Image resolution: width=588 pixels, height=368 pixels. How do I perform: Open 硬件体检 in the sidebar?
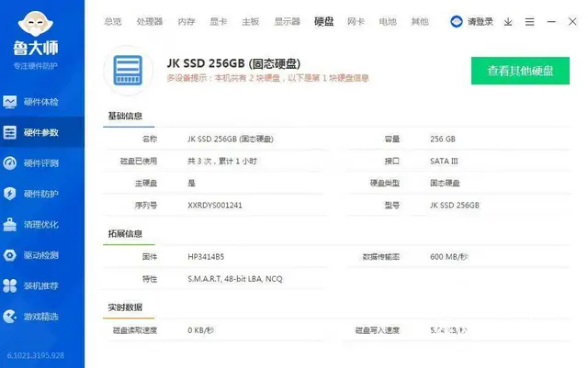[42, 102]
